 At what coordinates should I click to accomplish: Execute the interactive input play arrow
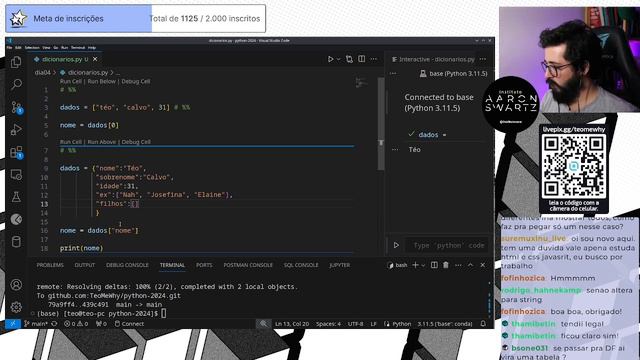[x=396, y=245]
